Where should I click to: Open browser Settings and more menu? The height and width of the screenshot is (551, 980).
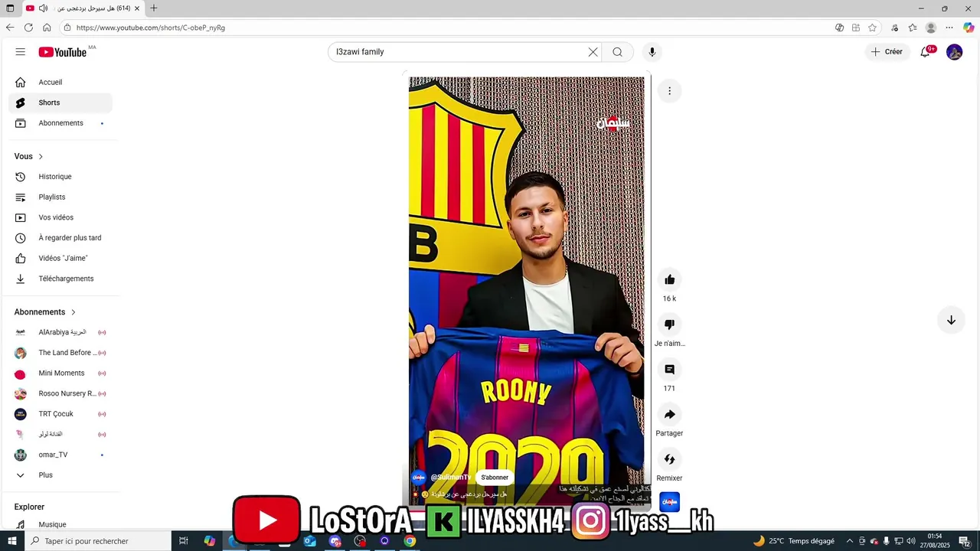pos(949,28)
